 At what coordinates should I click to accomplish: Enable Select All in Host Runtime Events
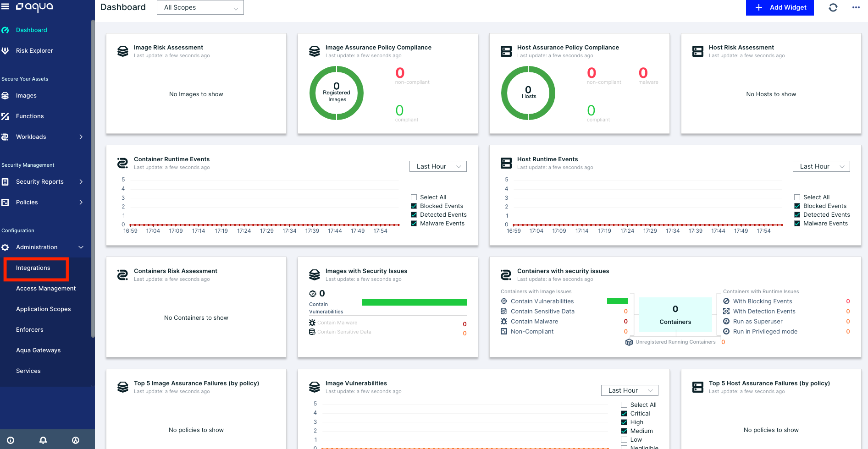[x=797, y=197]
